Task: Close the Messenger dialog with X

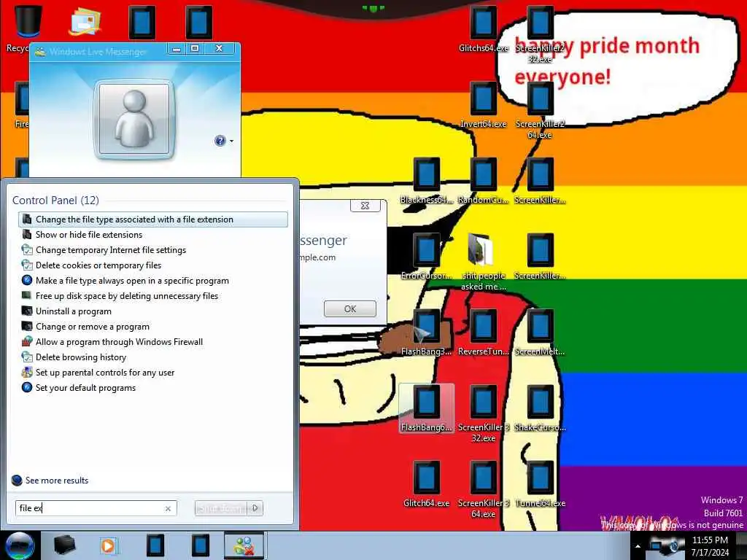Action: coord(365,205)
